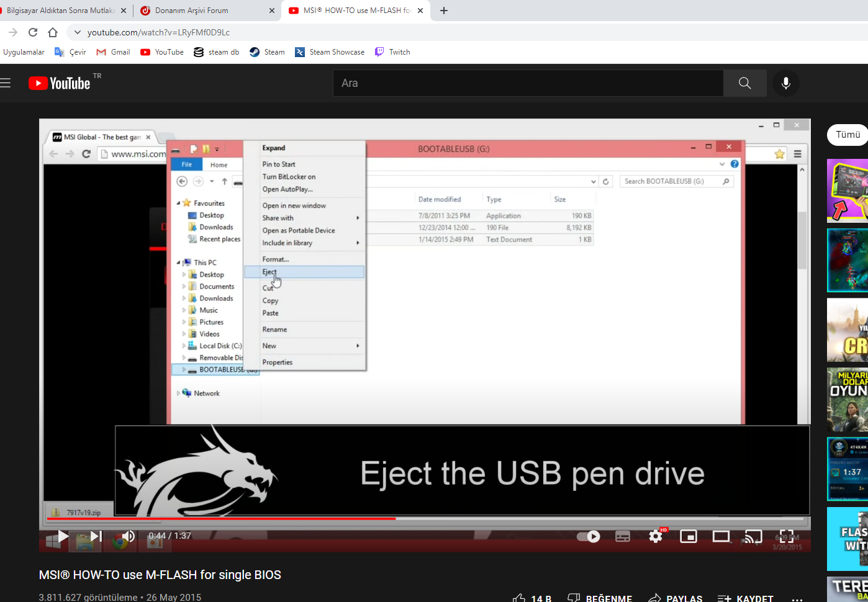Play the YouTube video

(x=63, y=536)
